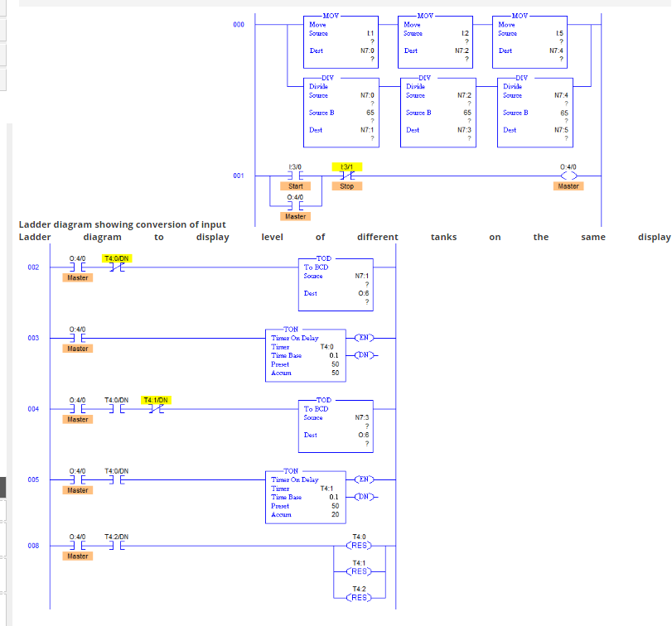Toggle the Start contact I:3/0
This screenshot has height=626, width=672.
coord(293,176)
